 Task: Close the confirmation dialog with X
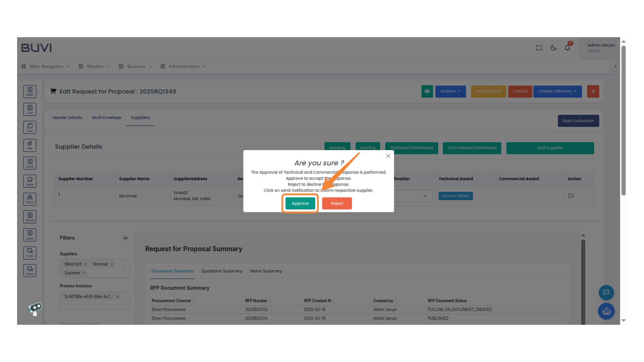pos(388,156)
